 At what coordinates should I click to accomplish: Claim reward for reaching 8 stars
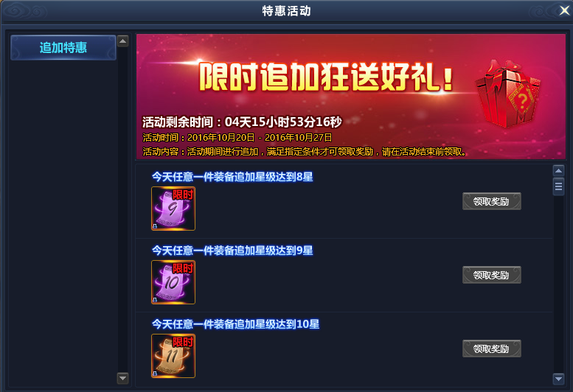[x=491, y=201]
